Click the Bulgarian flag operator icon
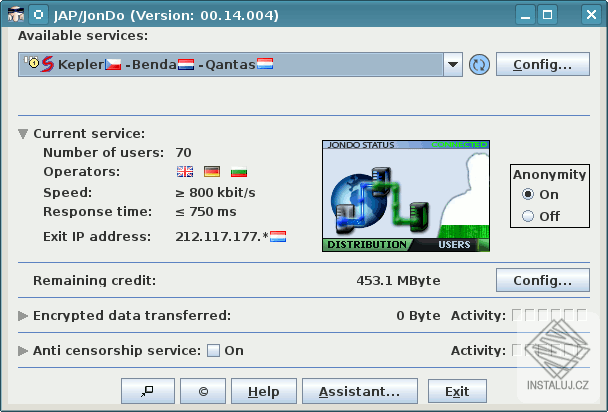This screenshot has height=412, width=608. pyautogui.click(x=239, y=171)
